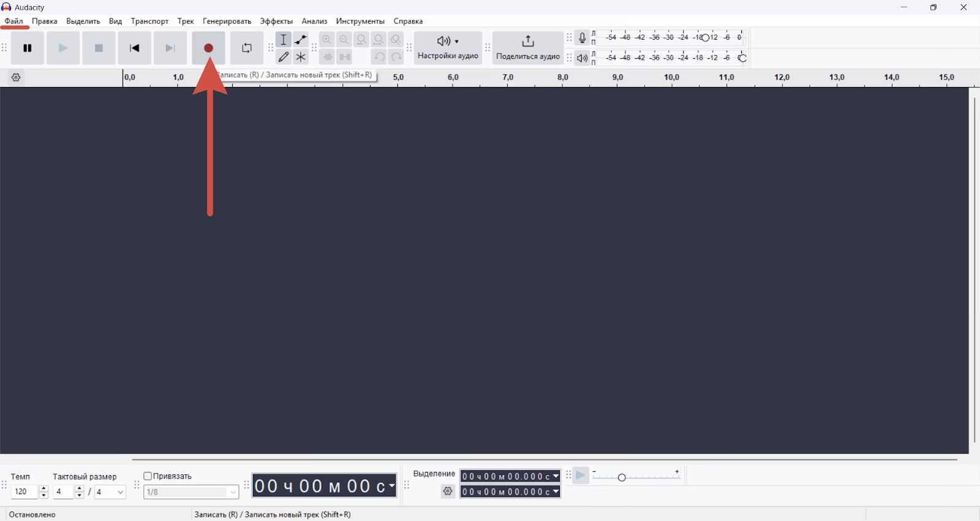Click the speaker playback meter icon

coord(582,58)
